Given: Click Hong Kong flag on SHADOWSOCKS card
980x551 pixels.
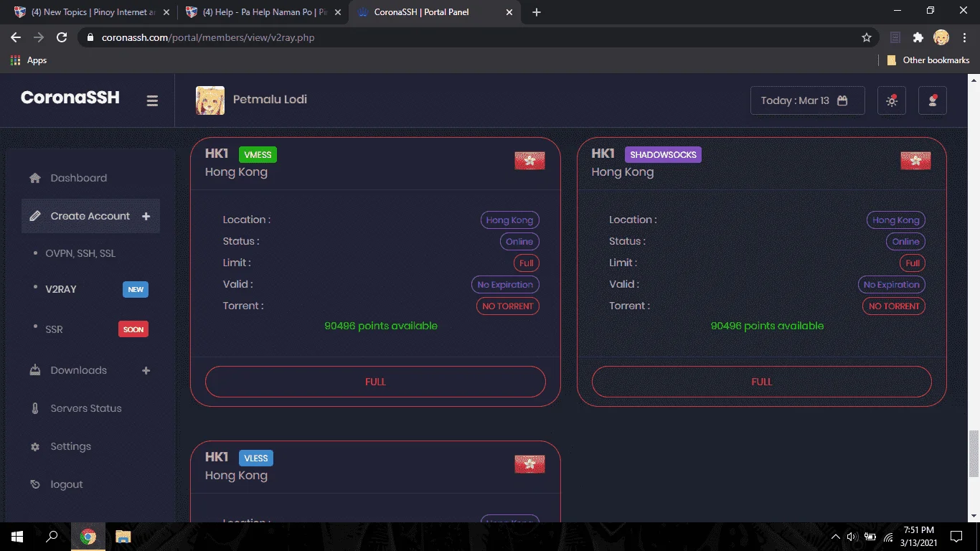Looking at the screenshot, I should point(915,161).
